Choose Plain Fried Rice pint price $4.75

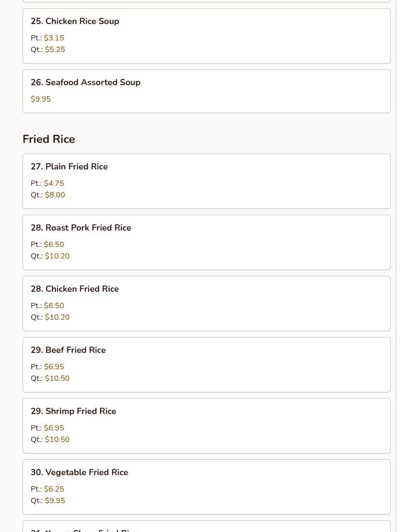pyautogui.click(x=54, y=183)
